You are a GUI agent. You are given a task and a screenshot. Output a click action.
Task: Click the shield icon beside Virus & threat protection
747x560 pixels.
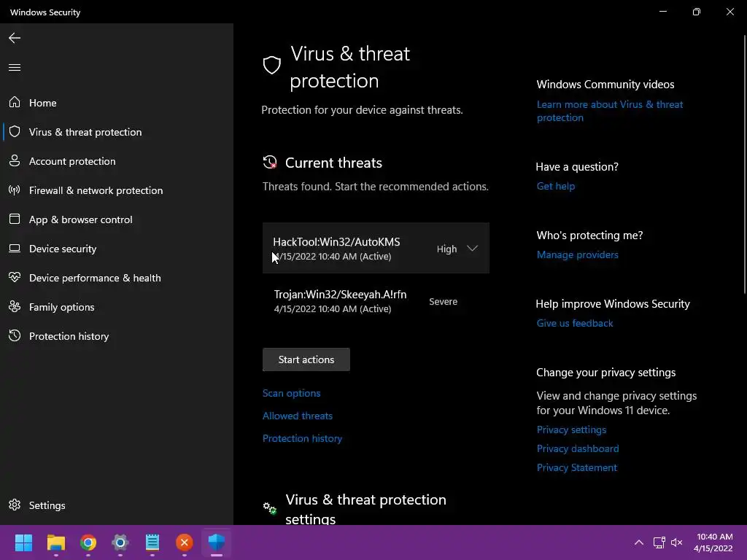[15, 131]
